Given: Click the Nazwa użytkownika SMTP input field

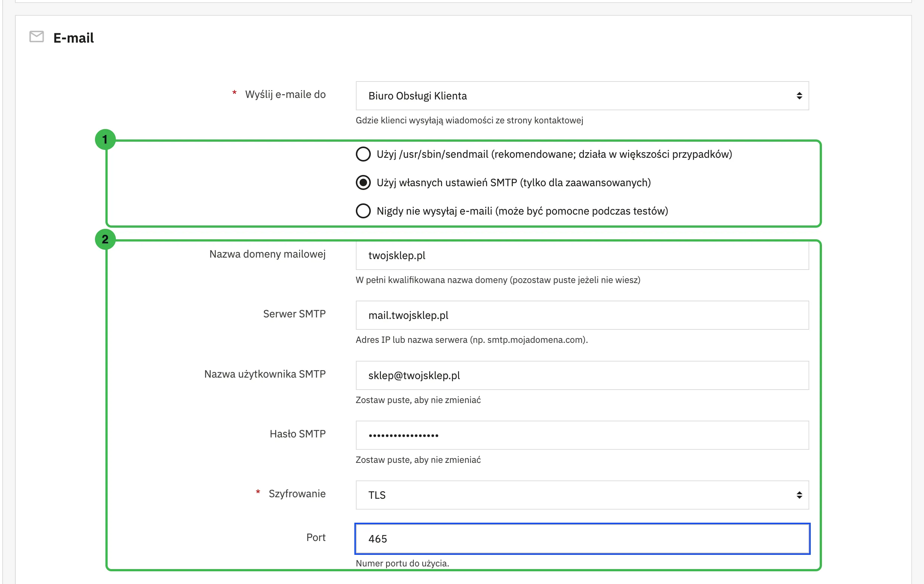Looking at the screenshot, I should [x=582, y=375].
